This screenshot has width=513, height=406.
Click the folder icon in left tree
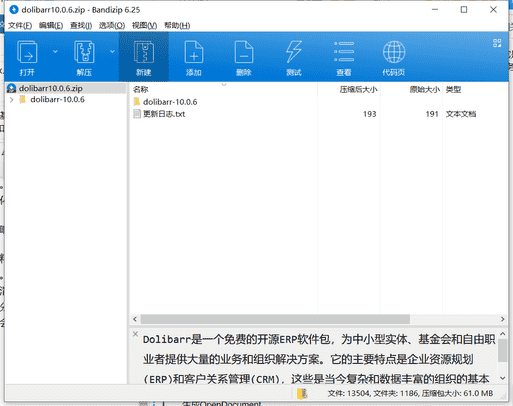pyautogui.click(x=23, y=100)
